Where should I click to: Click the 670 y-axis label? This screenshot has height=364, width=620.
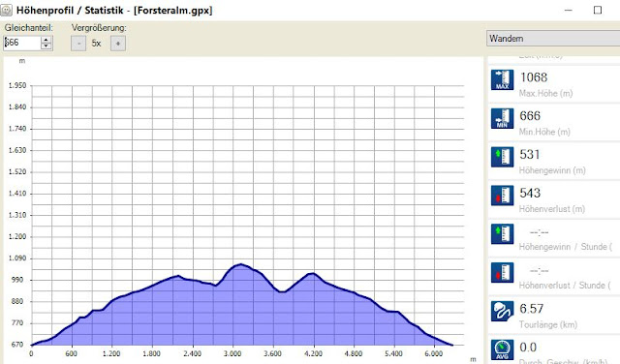16,345
